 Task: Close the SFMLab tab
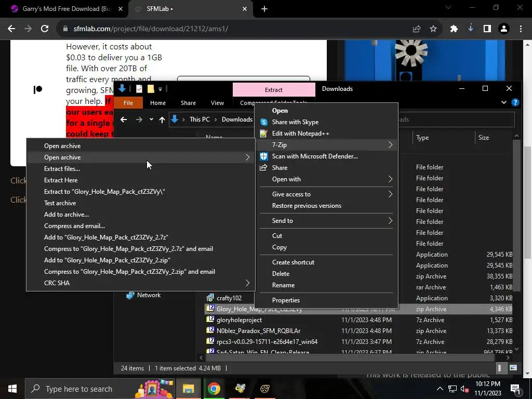[245, 9]
